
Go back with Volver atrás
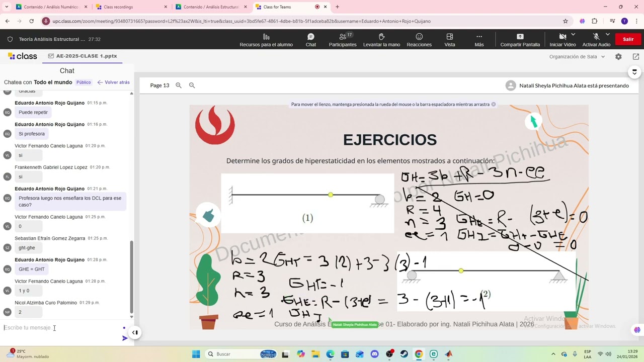(x=114, y=82)
